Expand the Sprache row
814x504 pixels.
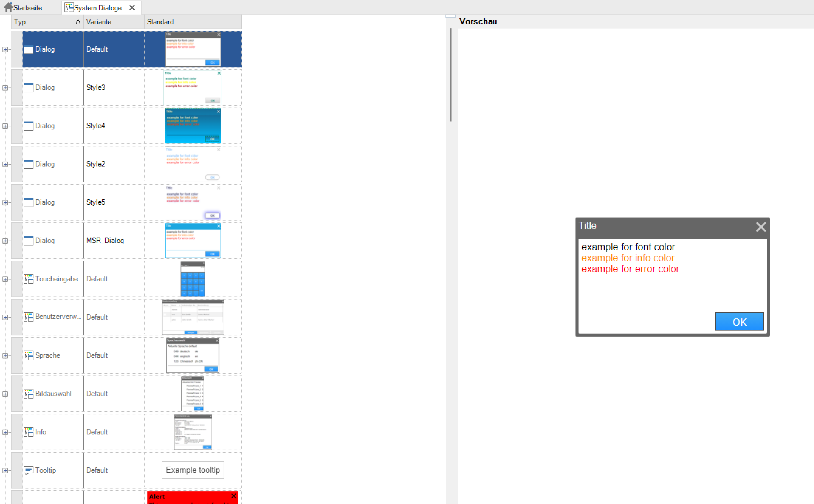[5, 356]
